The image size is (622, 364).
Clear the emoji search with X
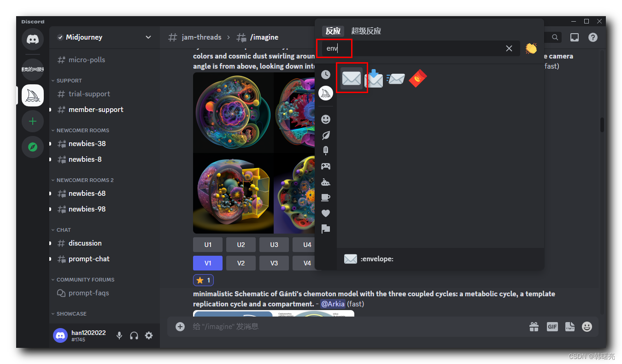pos(509,48)
